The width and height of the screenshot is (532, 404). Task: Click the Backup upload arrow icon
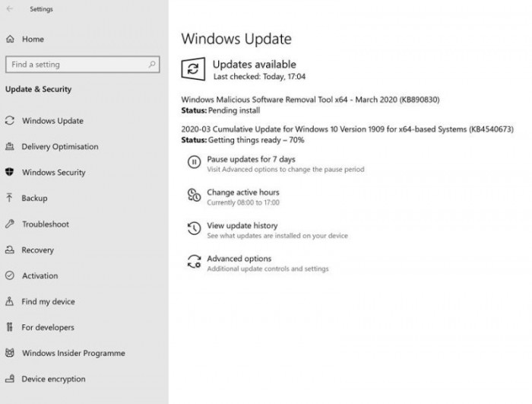[10, 198]
